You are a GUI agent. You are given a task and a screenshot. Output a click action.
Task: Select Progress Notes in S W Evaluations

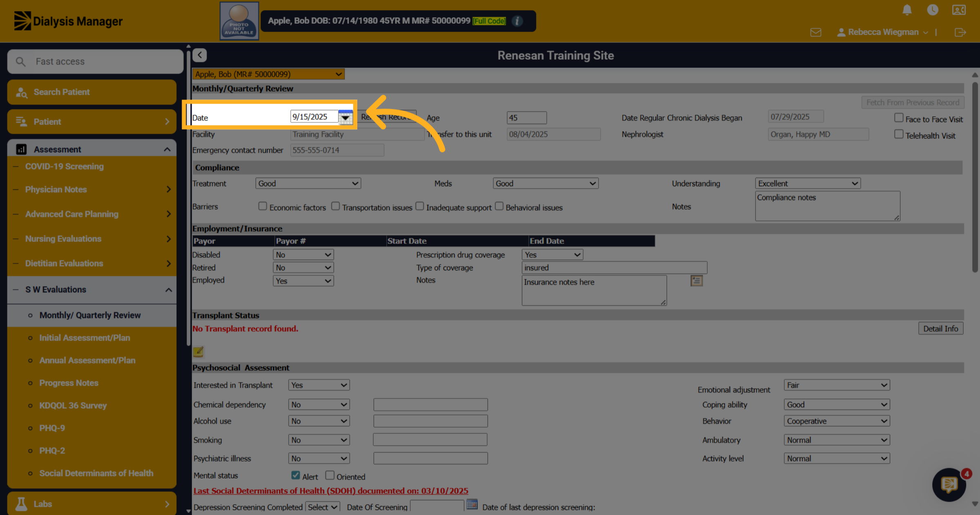pos(69,383)
